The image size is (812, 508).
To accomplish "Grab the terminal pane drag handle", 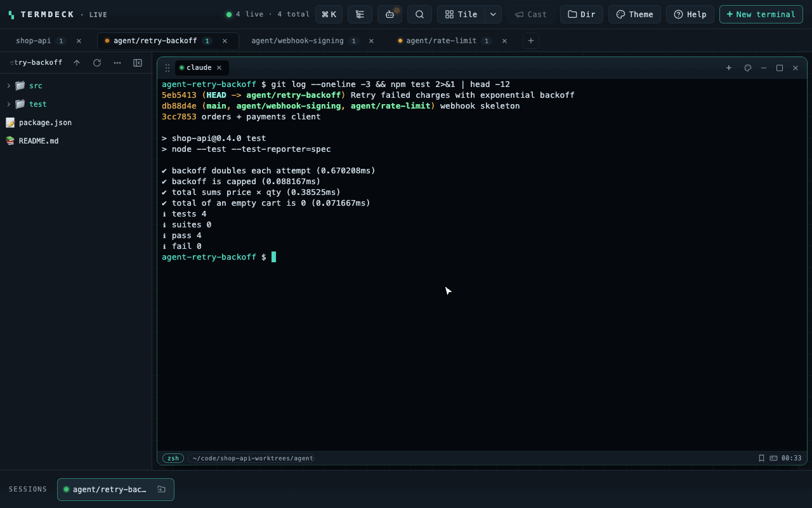I will pos(167,68).
